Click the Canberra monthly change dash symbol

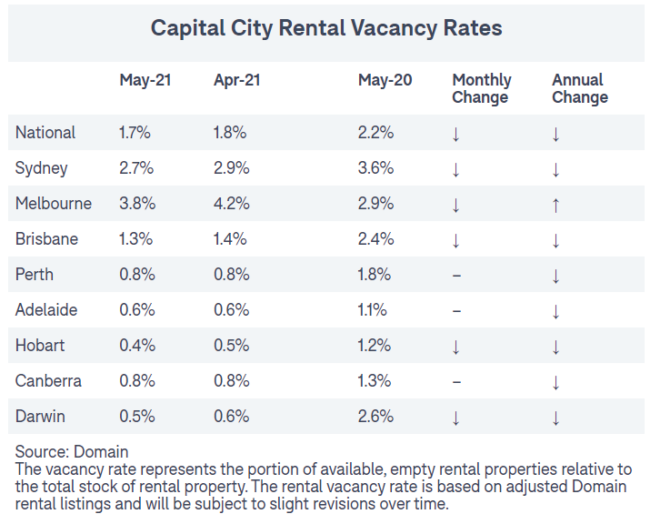tap(456, 381)
